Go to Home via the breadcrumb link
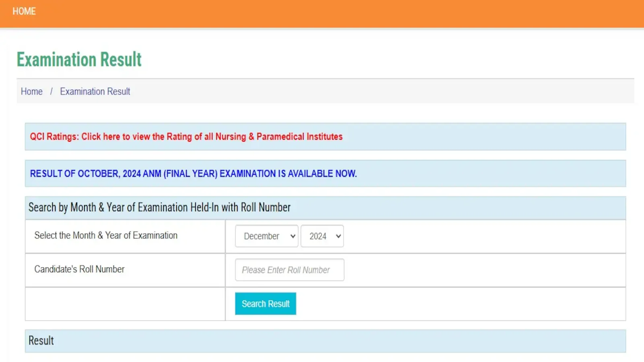 coord(31,92)
